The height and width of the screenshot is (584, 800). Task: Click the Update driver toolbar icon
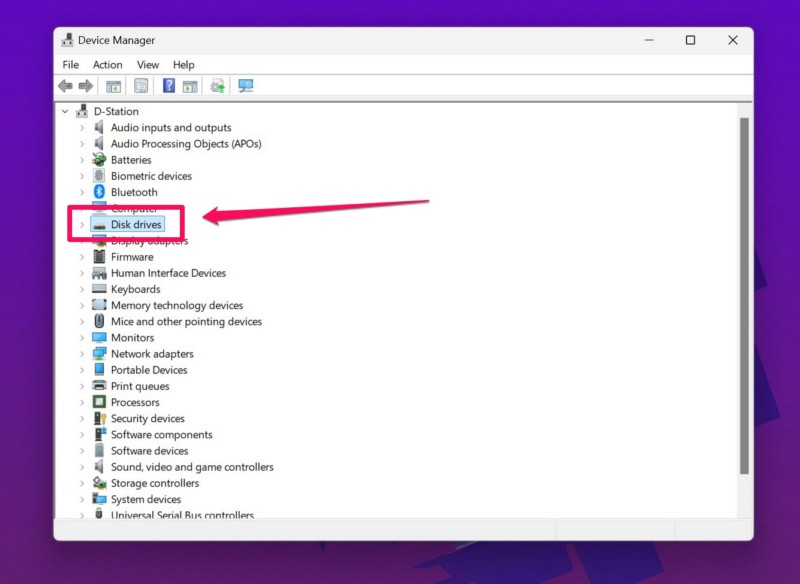click(217, 86)
